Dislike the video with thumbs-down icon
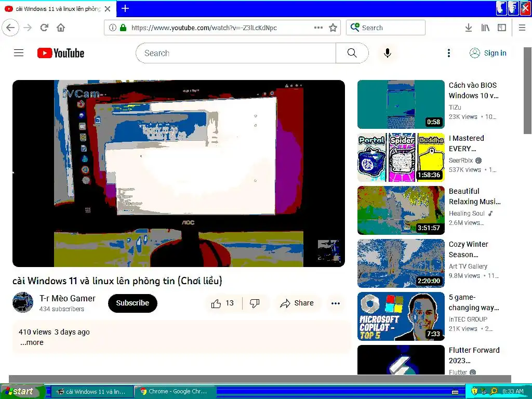Screen dimensions: 532x399 point(255,303)
